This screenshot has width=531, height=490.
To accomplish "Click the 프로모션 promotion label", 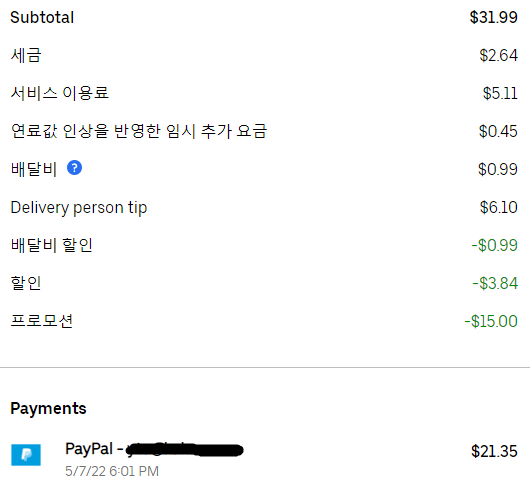I will [42, 321].
